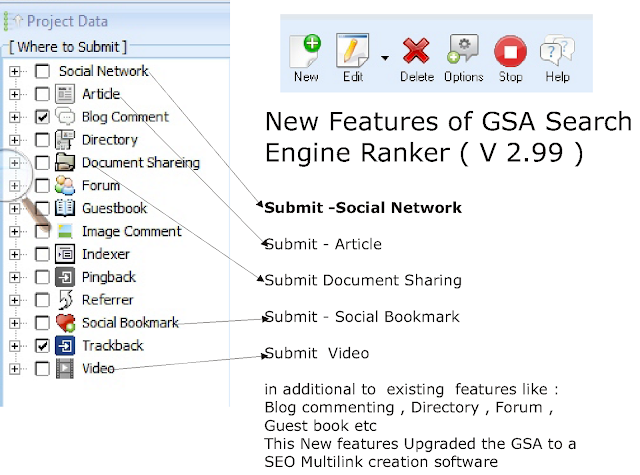Tick the Forum checkbox
The height and width of the screenshot is (475, 640).
(42, 185)
